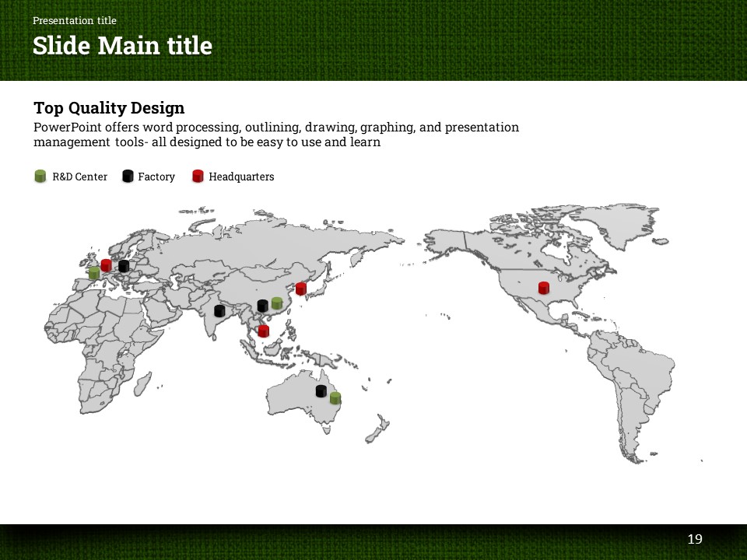Select the red Headquarters marker in Europe
Screen dimensions: 747x560
[x=106, y=265]
